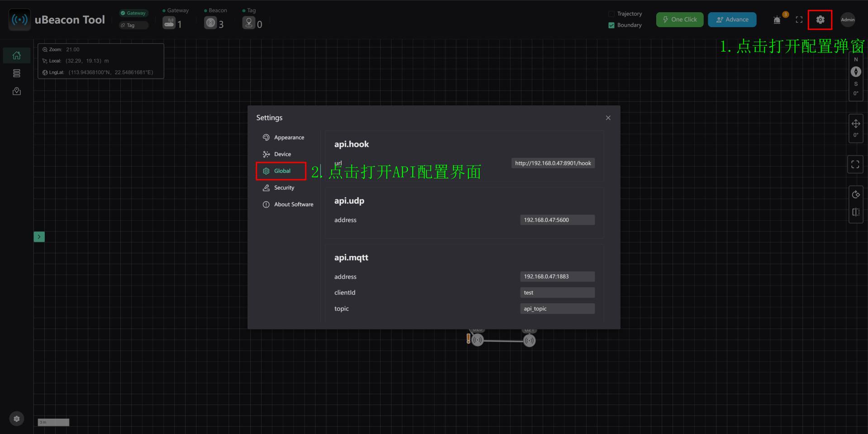This screenshot has height=434, width=868.
Task: Click the Settings dialog title
Action: pyautogui.click(x=269, y=118)
